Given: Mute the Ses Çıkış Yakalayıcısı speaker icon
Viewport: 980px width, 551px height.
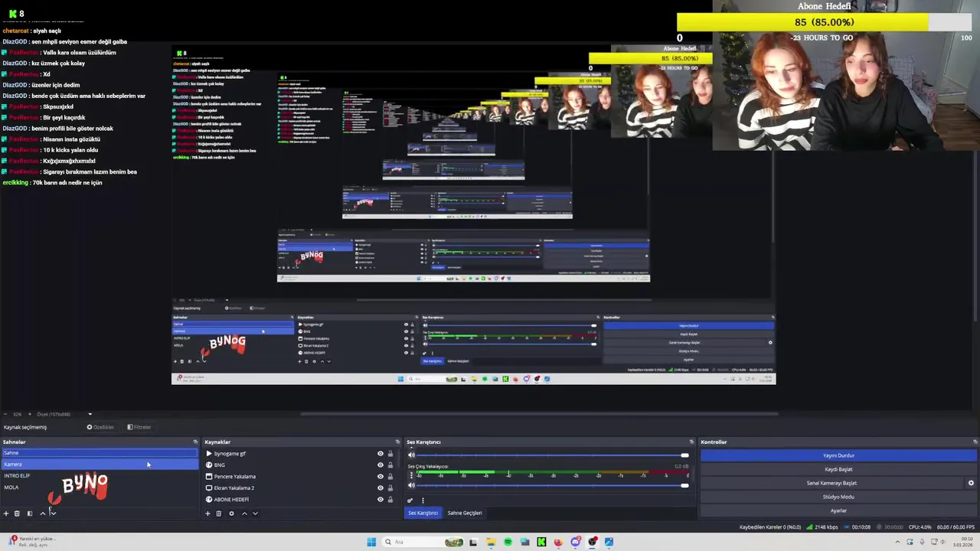Looking at the screenshot, I should [411, 485].
